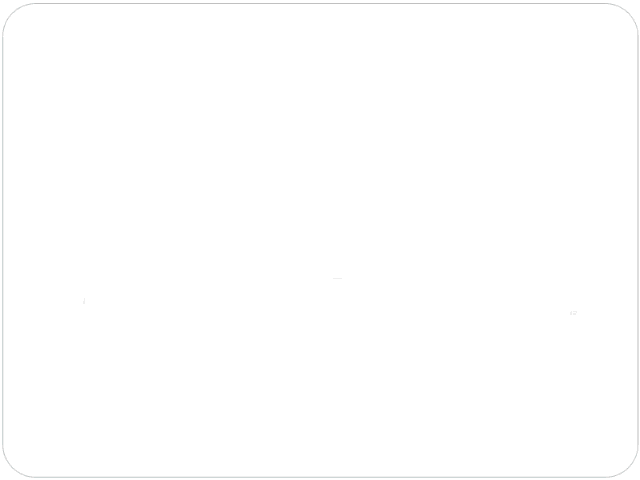
Task: Click the bottom-left rounded corner of the panel
Action: (x=12, y=467)
